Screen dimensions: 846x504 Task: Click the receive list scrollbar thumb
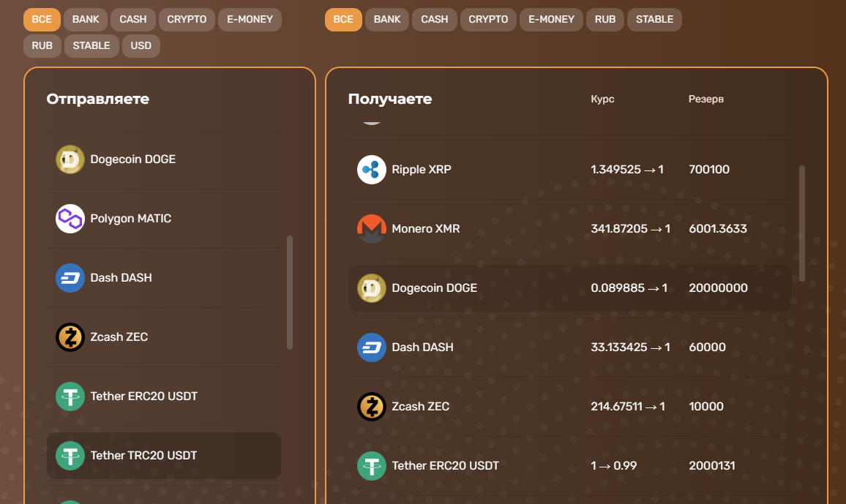point(802,223)
